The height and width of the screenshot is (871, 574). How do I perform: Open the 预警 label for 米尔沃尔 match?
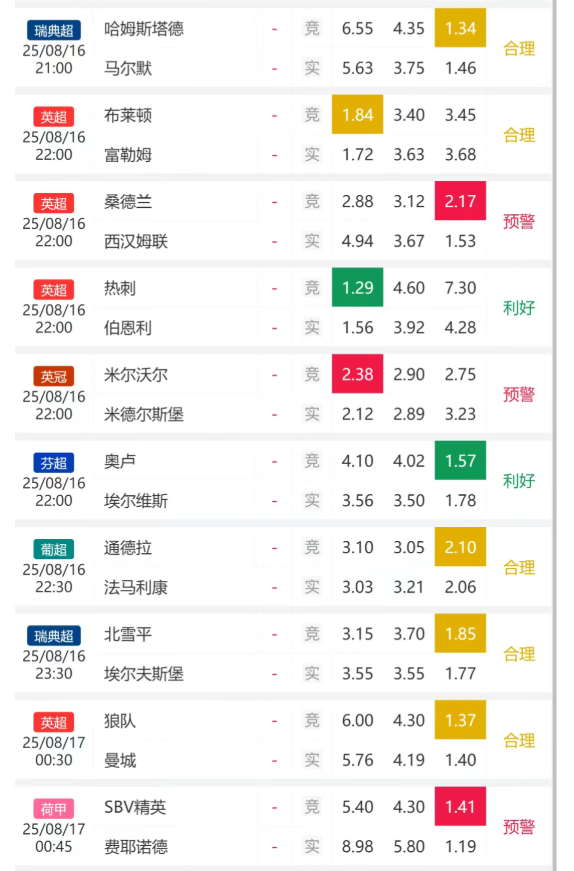(x=519, y=394)
